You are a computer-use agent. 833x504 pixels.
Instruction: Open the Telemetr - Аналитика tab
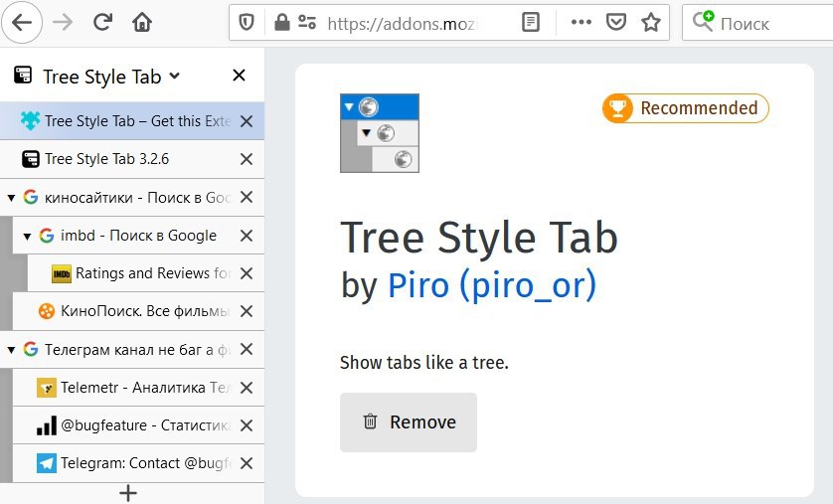pyautogui.click(x=138, y=388)
